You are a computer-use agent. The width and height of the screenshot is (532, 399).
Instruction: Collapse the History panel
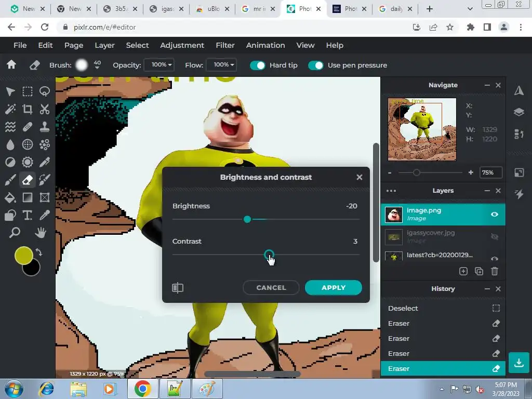pyautogui.click(x=487, y=289)
